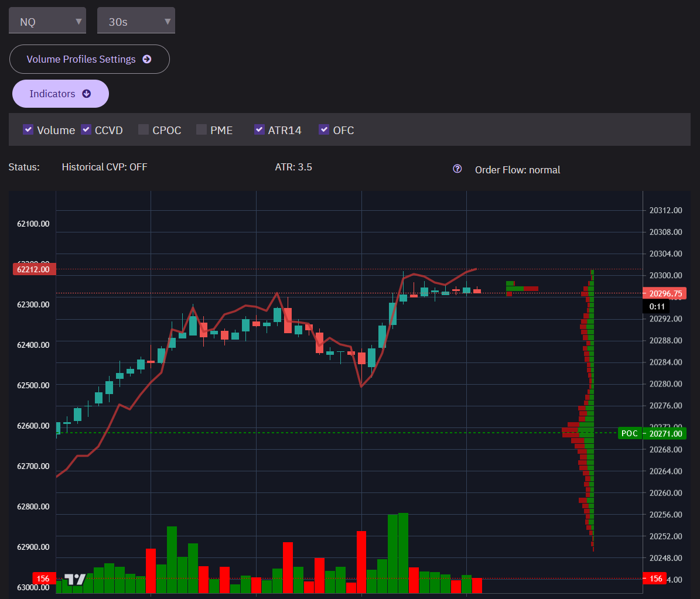Viewport: 700px width, 599px height.
Task: Click the 20296.75 current price label
Action: [665, 293]
